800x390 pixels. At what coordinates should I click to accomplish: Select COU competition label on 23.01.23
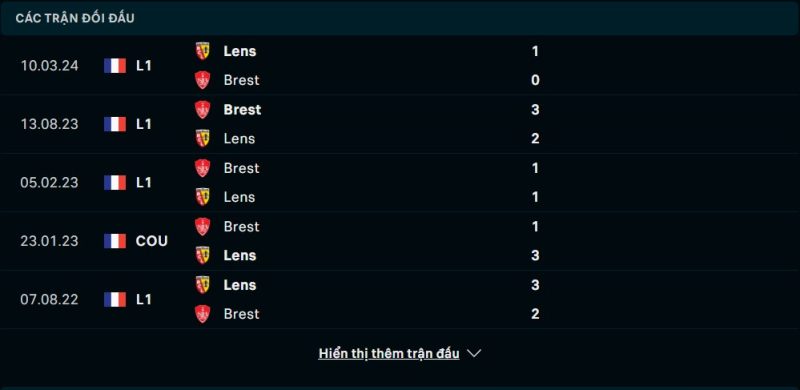coord(152,241)
